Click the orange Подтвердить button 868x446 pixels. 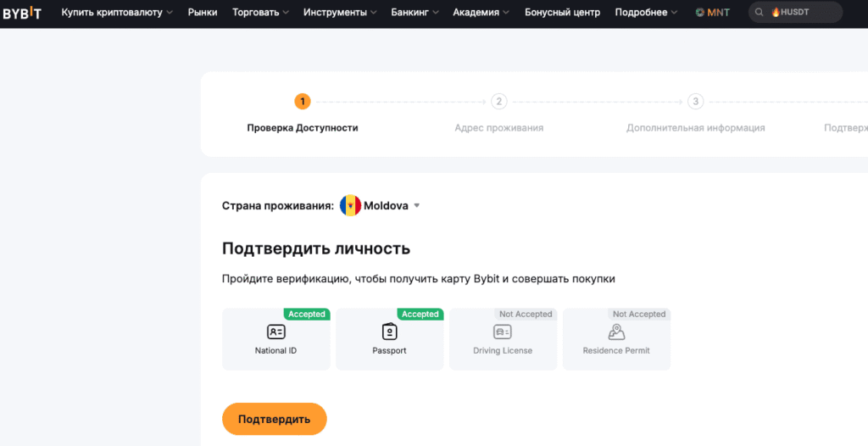coord(275,419)
